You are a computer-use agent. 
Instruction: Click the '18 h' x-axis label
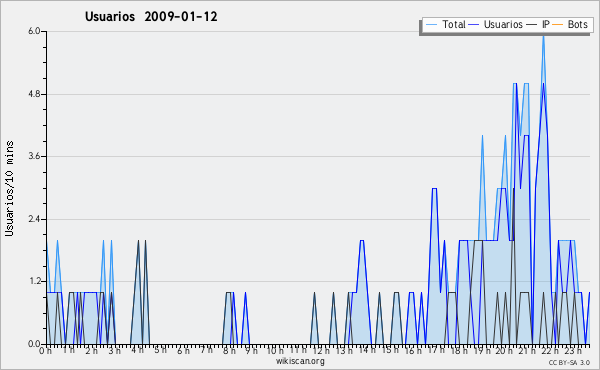pos(459,351)
